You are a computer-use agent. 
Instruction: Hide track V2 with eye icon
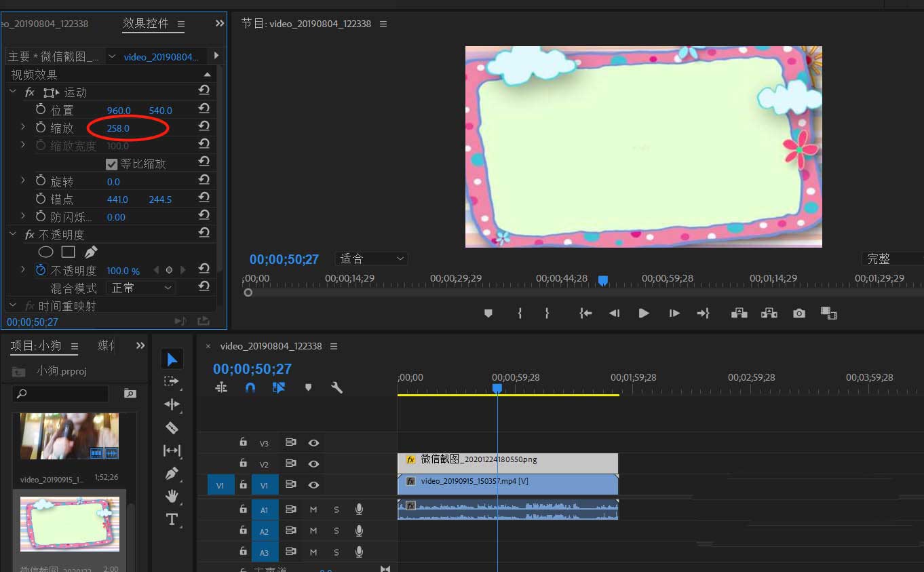[313, 463]
